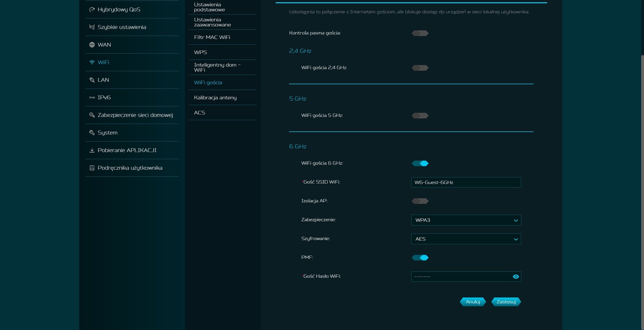Click the page vertical scrollbar
This screenshot has height=330, width=644.
click(642, 192)
